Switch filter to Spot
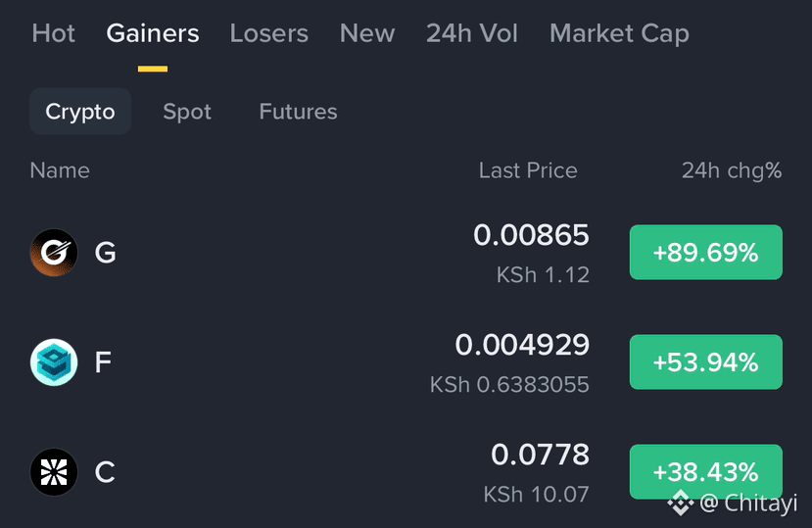 (x=187, y=112)
